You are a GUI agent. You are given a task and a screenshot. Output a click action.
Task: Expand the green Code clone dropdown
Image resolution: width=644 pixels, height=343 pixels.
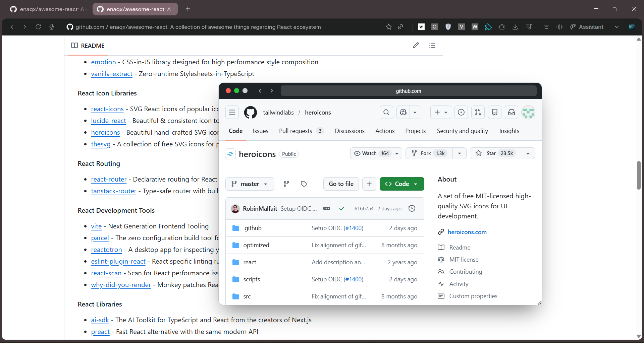click(x=402, y=184)
